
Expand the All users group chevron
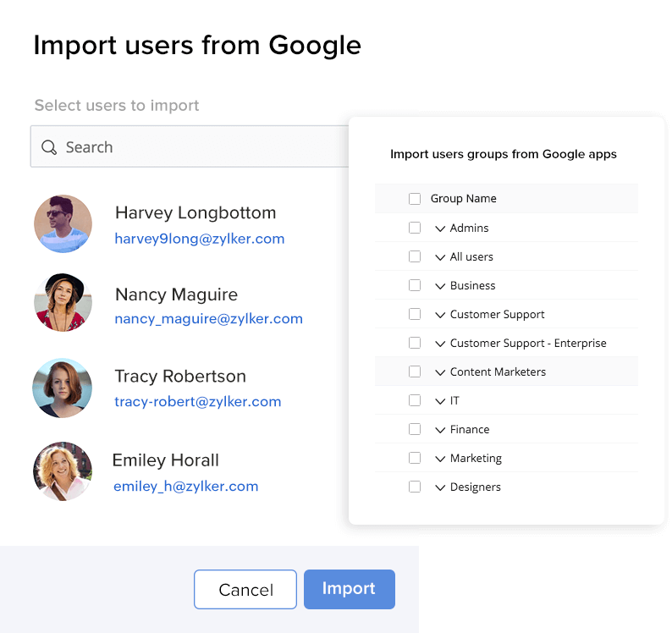tap(440, 257)
